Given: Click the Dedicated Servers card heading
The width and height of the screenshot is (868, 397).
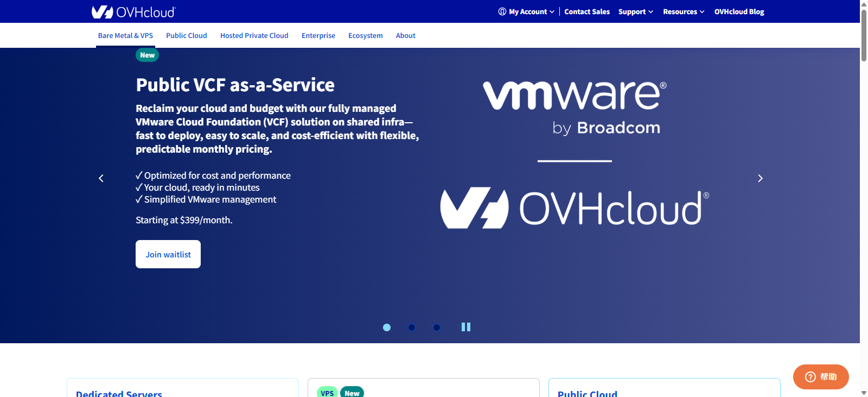Looking at the screenshot, I should coord(119,393).
